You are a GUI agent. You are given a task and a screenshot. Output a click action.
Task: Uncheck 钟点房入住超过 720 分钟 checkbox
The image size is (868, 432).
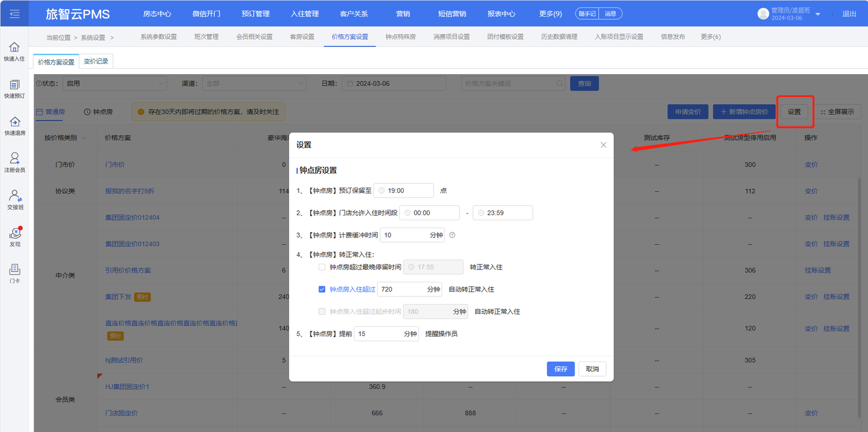click(x=322, y=289)
